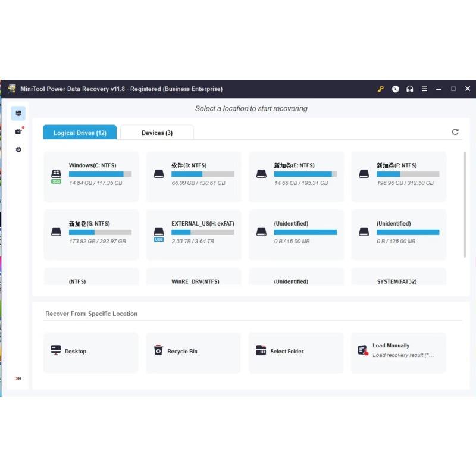The image size is (476, 476).
Task: Open settings gear in left sidebar
Action: pos(18,150)
